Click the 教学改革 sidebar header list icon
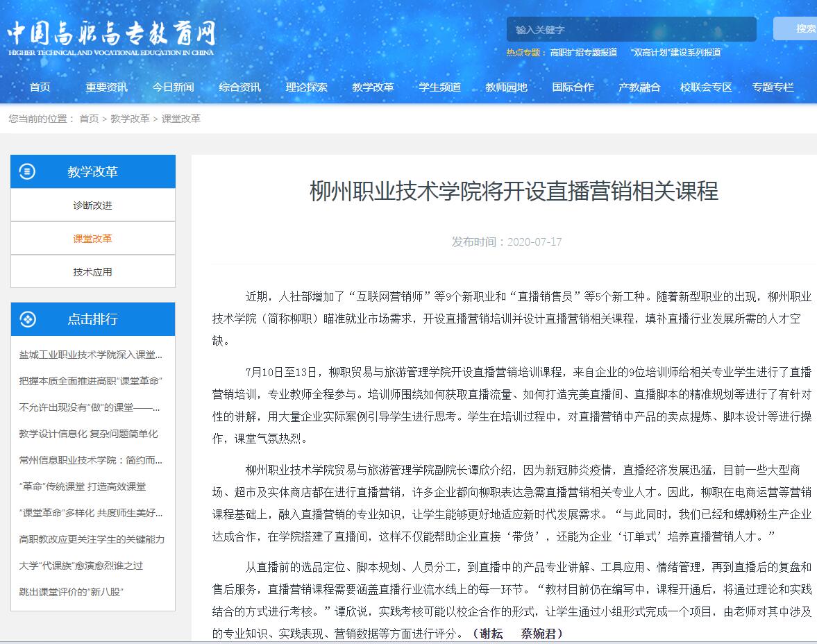The height and width of the screenshot is (644, 817). click(27, 171)
